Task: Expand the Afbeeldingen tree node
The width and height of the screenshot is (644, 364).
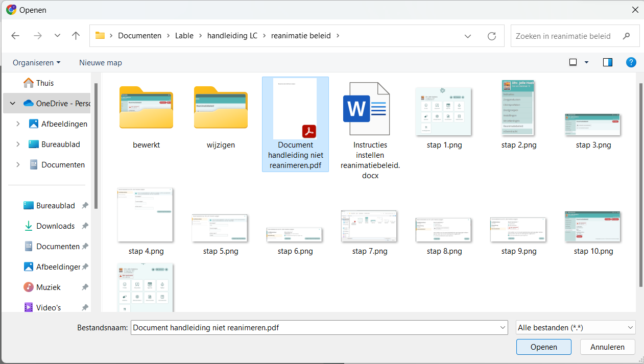Action: pos(18,124)
